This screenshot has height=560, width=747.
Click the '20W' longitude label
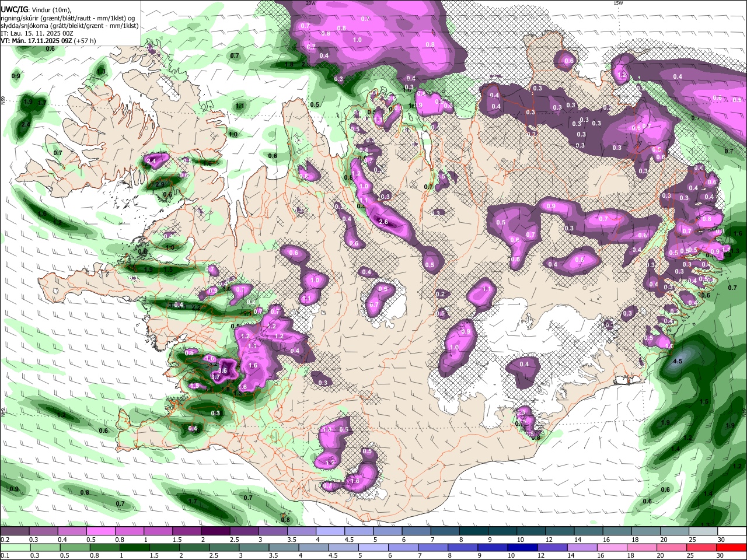(310, 3)
